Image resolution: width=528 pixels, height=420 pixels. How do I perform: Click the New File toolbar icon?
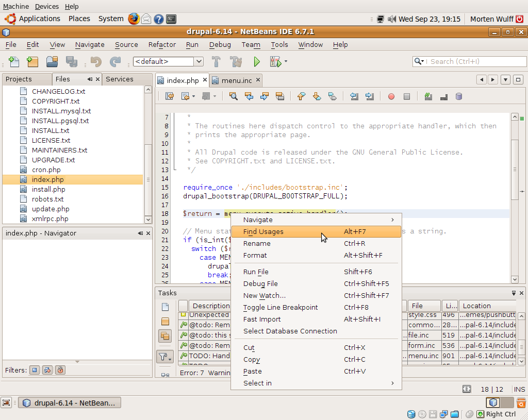14,62
